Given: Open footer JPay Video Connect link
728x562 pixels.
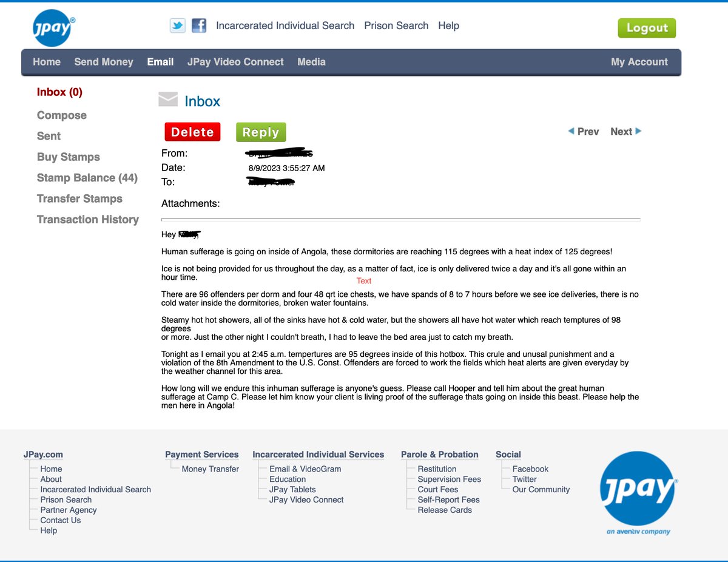Looking at the screenshot, I should pyautogui.click(x=306, y=500).
